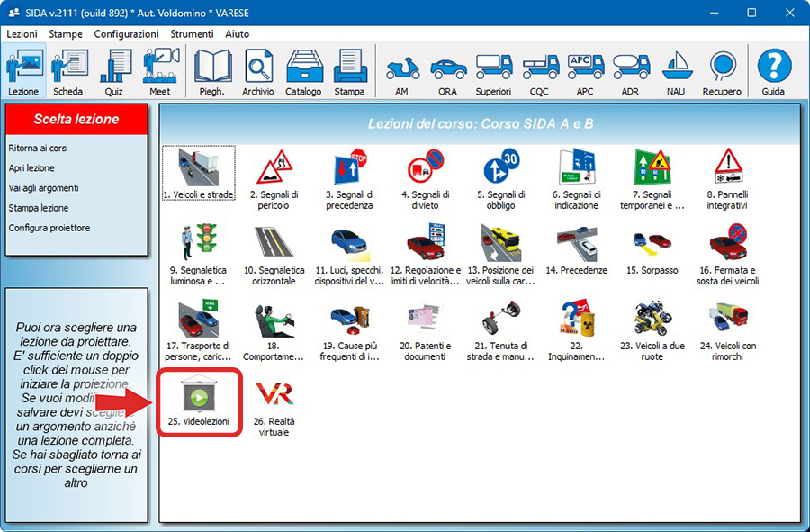Viewport: 810px width, 532px height.
Task: Open the Strumenti menu
Action: click(x=192, y=34)
